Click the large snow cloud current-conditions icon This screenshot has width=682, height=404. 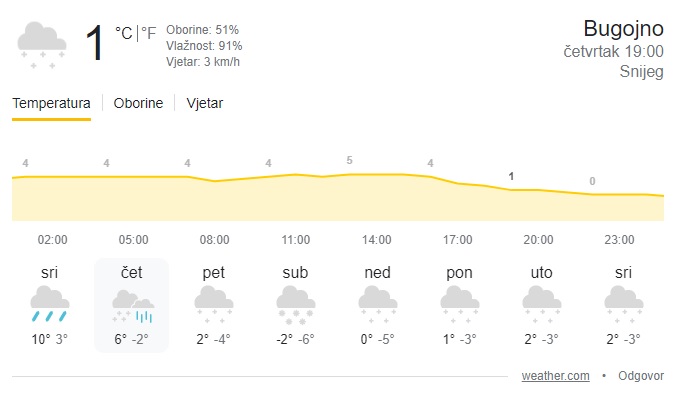coord(42,45)
